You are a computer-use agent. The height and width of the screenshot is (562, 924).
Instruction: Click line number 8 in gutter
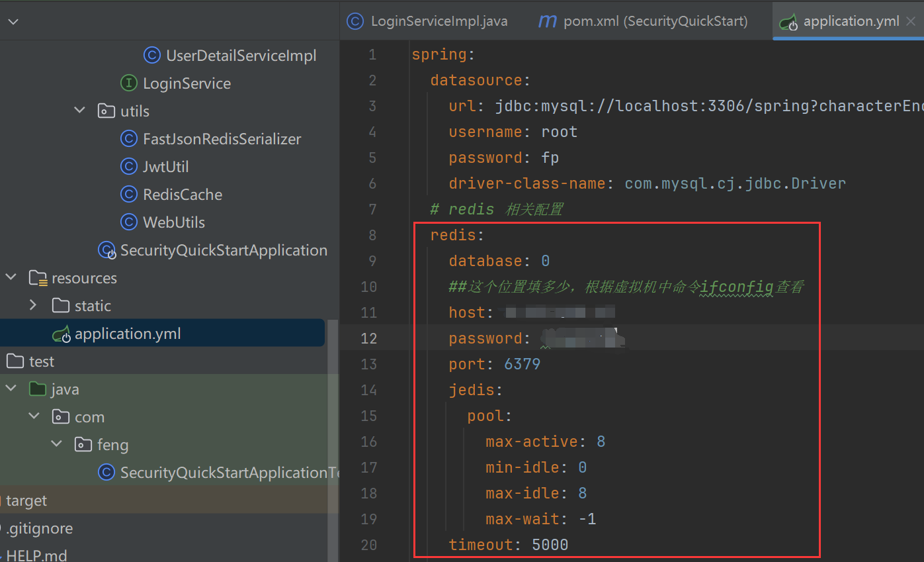coord(372,235)
